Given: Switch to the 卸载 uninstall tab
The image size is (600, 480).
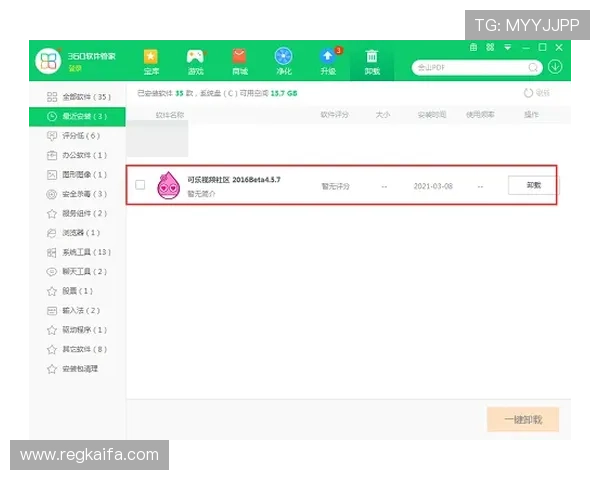Looking at the screenshot, I should [x=372, y=62].
